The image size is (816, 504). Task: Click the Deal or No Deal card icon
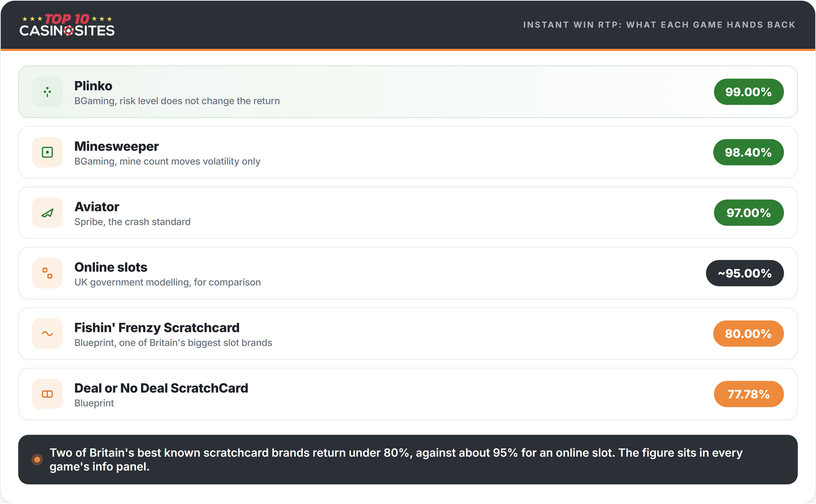(x=47, y=394)
